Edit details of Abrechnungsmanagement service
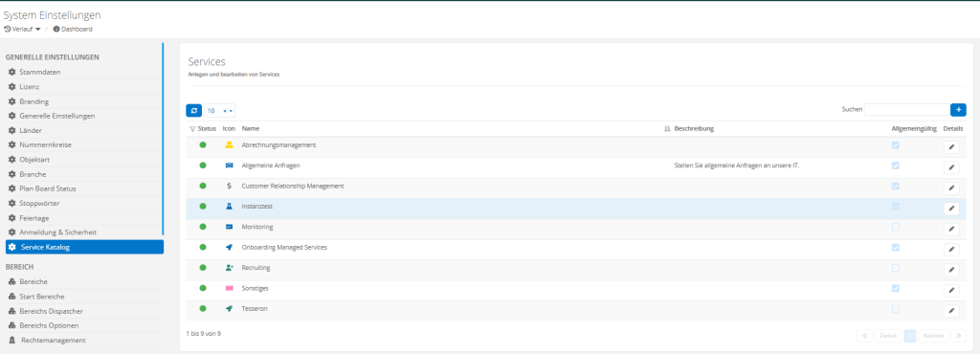Screen dimensions: 980x354 click(x=951, y=146)
